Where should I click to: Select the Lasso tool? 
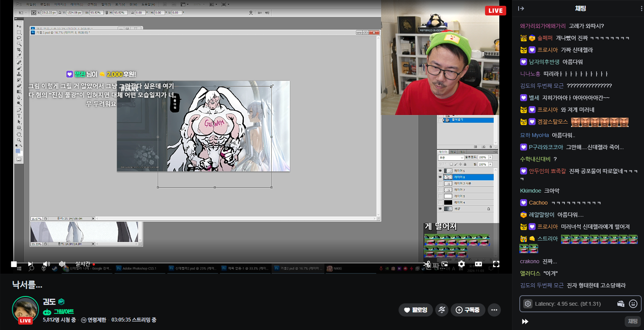[19, 38]
